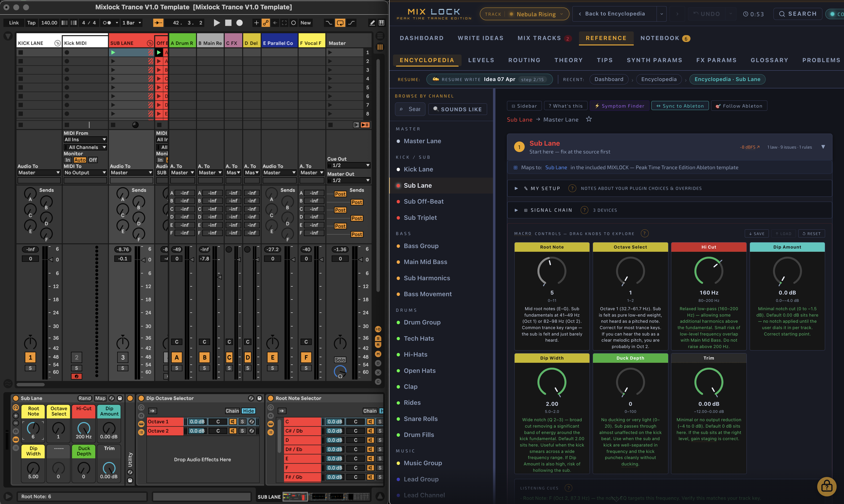The width and height of the screenshot is (844, 504).
Task: Click the Sub Lane breadcrumb link
Action: (x=519, y=120)
